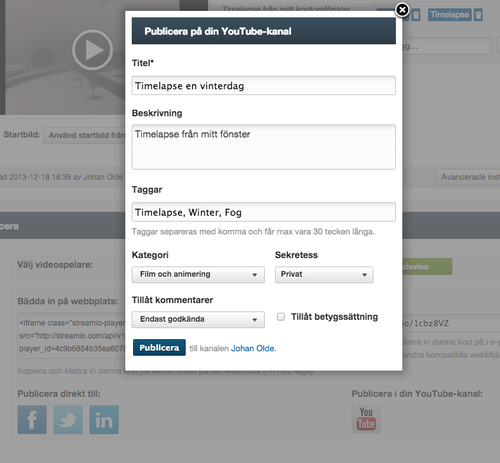Share video via Twitter icon
Screen dimensions: 500x463
pos(68,419)
